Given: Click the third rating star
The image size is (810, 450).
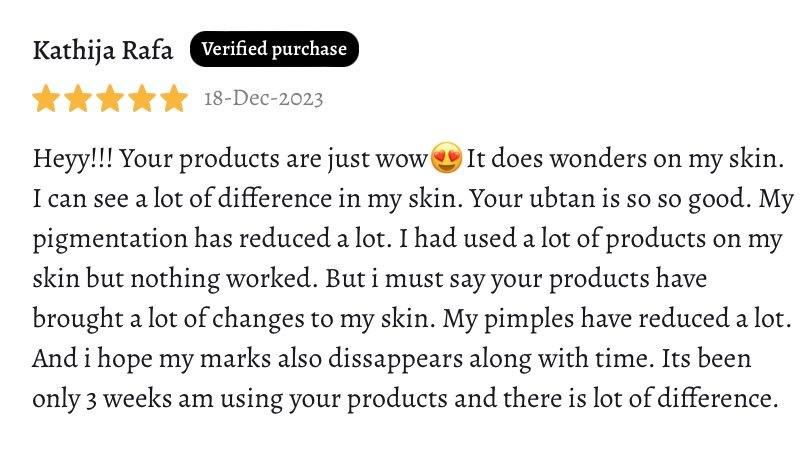Looking at the screenshot, I should [110, 98].
